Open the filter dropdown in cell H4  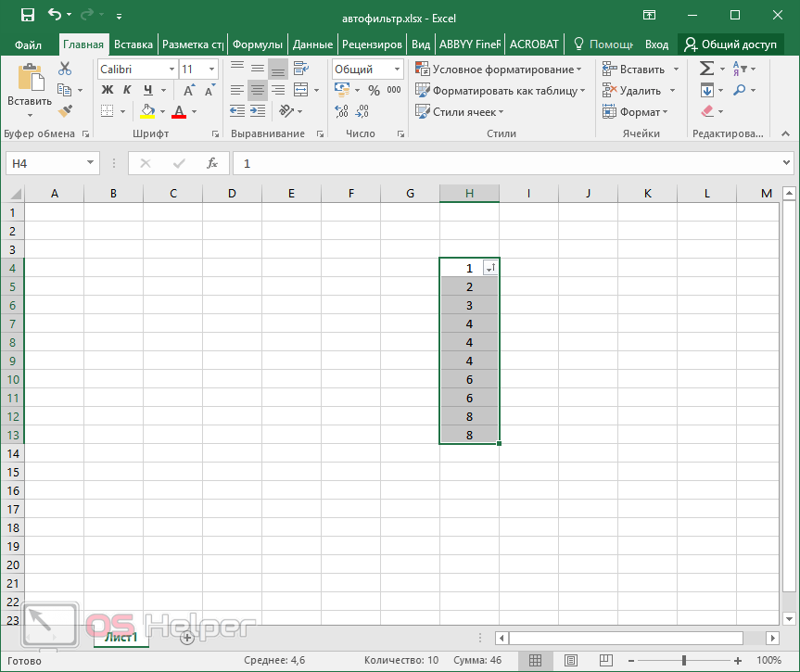point(490,268)
